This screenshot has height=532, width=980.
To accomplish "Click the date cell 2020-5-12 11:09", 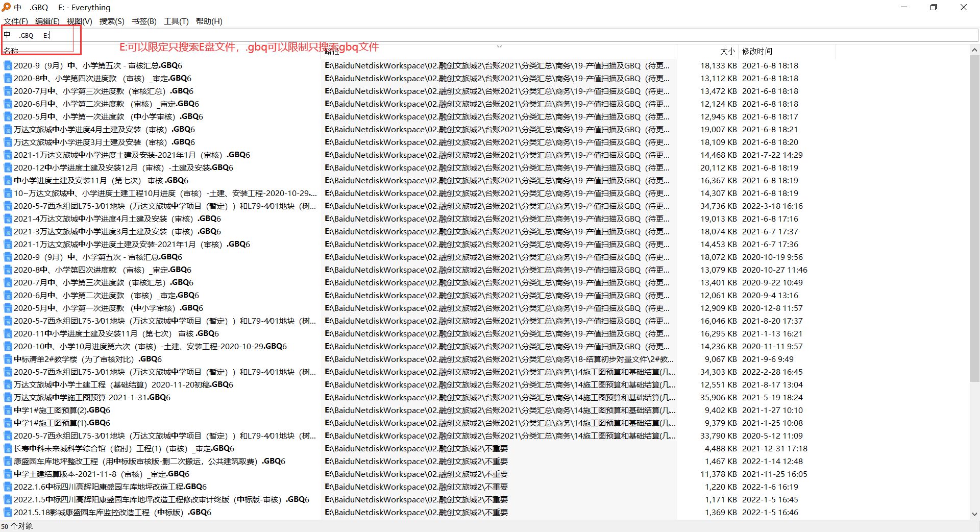I will [772, 436].
